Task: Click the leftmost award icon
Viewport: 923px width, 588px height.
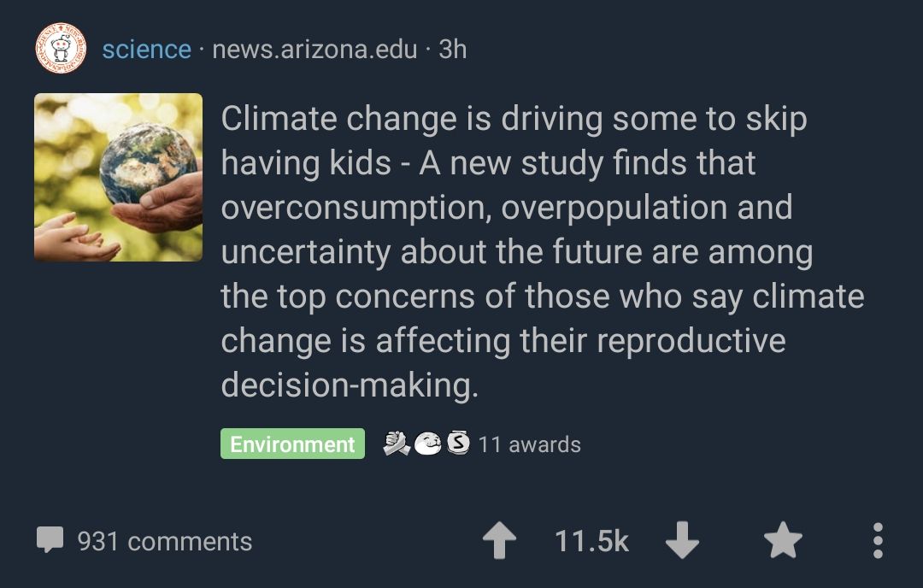Action: click(x=396, y=443)
